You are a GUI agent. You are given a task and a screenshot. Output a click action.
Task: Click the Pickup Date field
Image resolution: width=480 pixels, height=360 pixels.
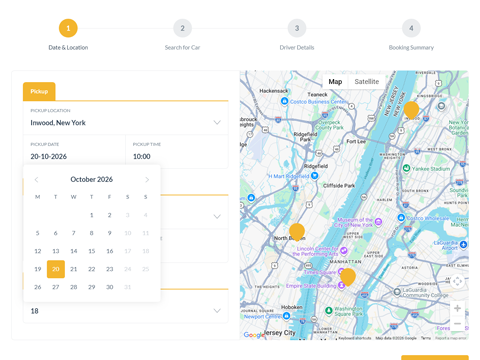[74, 152]
